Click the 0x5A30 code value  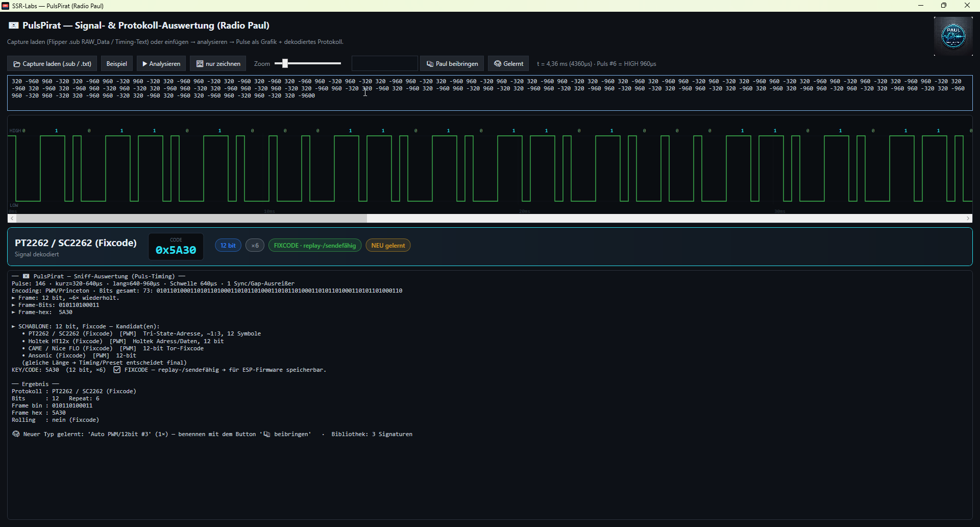click(176, 250)
